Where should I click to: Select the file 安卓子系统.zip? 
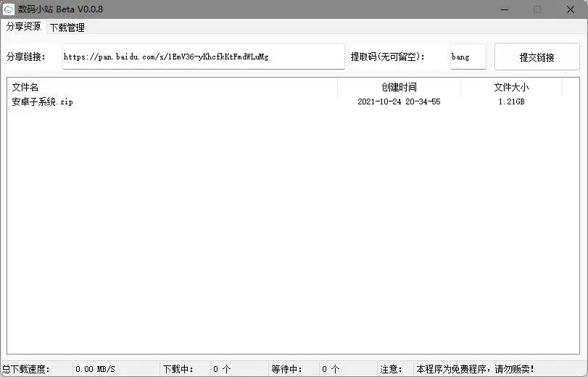click(x=42, y=101)
